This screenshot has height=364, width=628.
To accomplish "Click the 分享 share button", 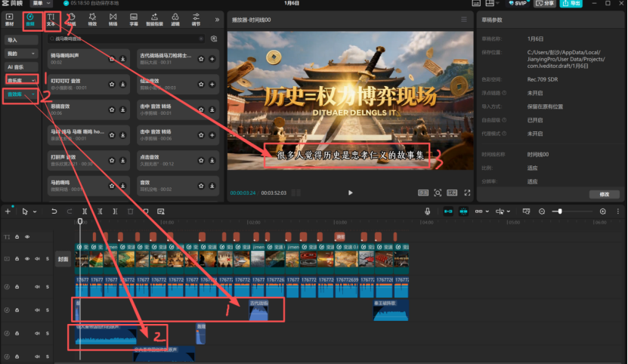I will [545, 3].
